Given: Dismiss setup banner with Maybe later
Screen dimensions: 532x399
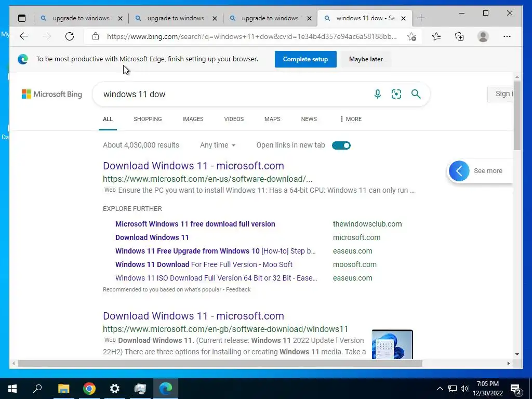Looking at the screenshot, I should [x=366, y=59].
